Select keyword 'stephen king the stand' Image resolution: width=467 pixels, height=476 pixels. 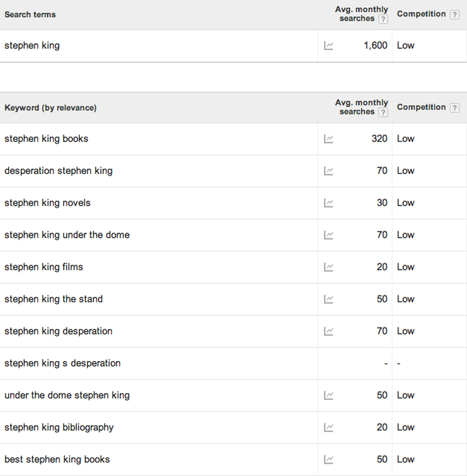click(53, 299)
